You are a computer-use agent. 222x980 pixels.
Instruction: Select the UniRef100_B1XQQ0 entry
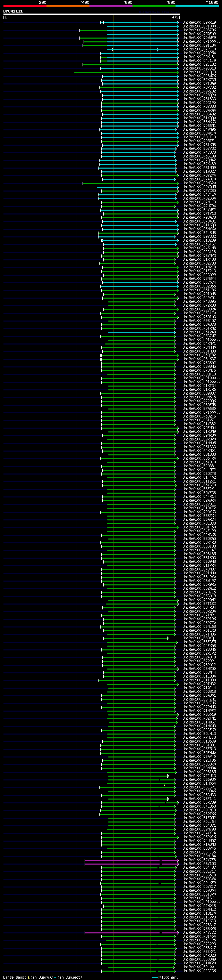pos(199,118)
